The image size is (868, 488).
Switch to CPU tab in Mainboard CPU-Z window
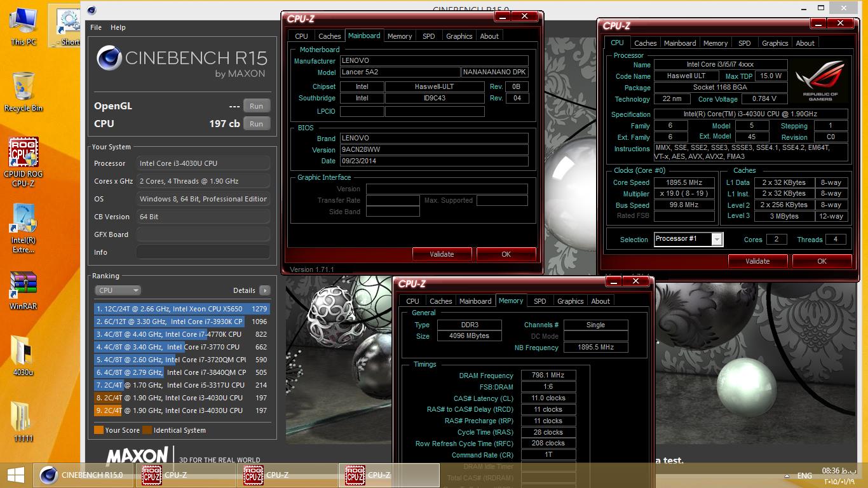302,36
